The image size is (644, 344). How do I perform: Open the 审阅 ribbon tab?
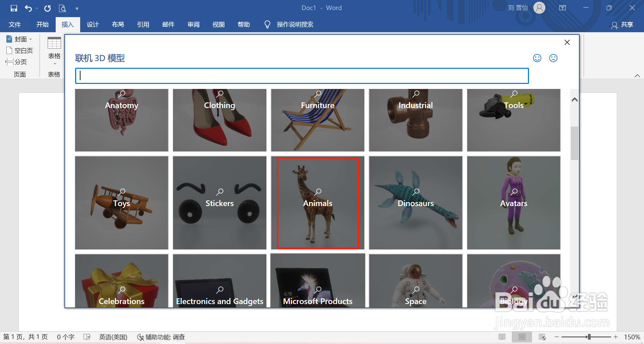(193, 24)
